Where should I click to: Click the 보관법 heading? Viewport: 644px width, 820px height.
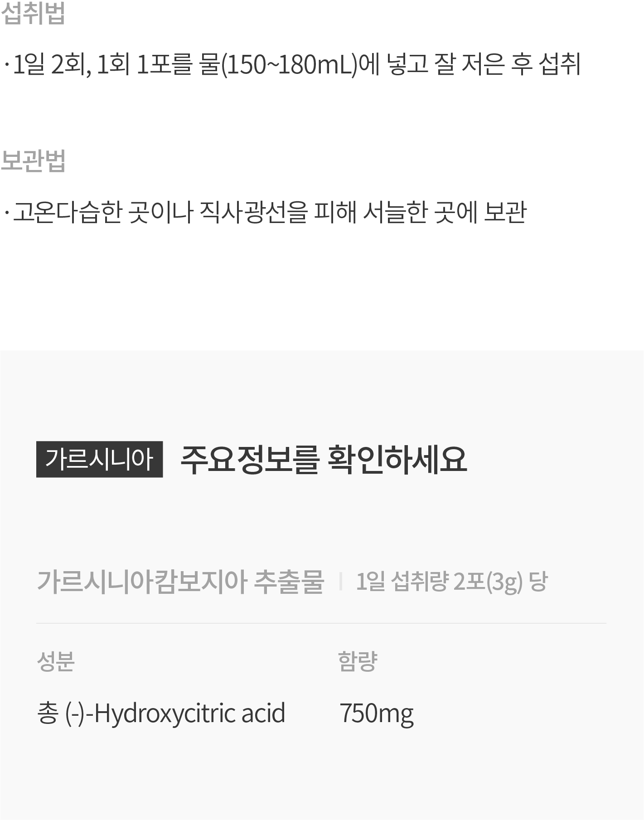click(x=33, y=161)
